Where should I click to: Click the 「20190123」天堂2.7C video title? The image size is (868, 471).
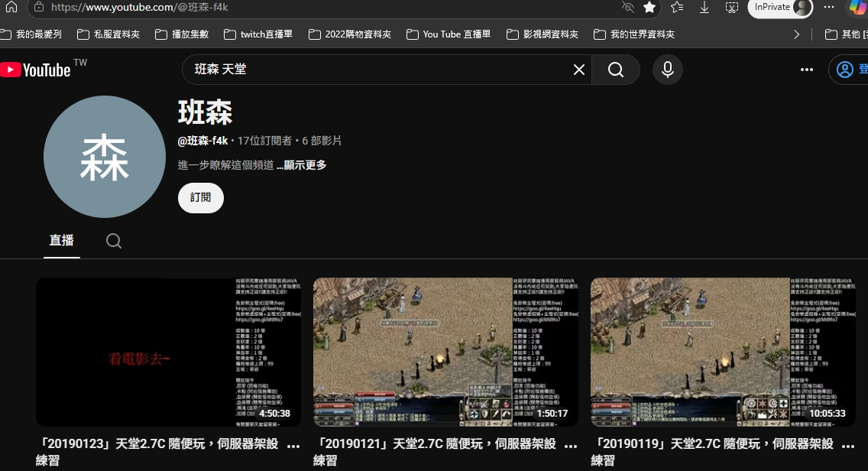157,452
